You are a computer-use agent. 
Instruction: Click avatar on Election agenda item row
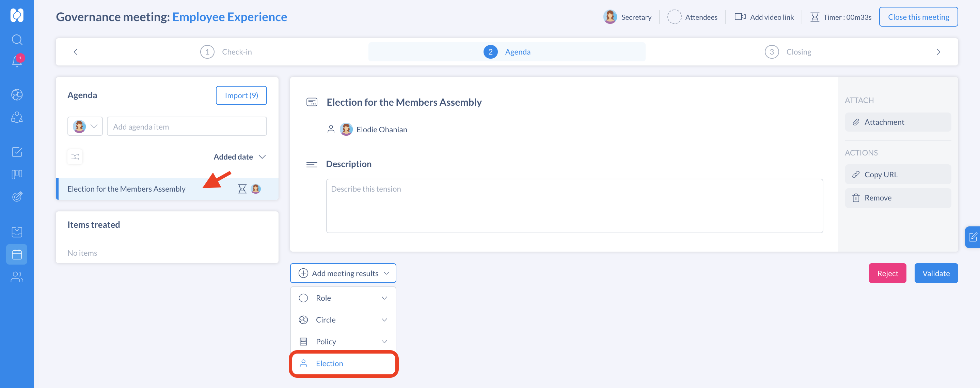tap(256, 189)
